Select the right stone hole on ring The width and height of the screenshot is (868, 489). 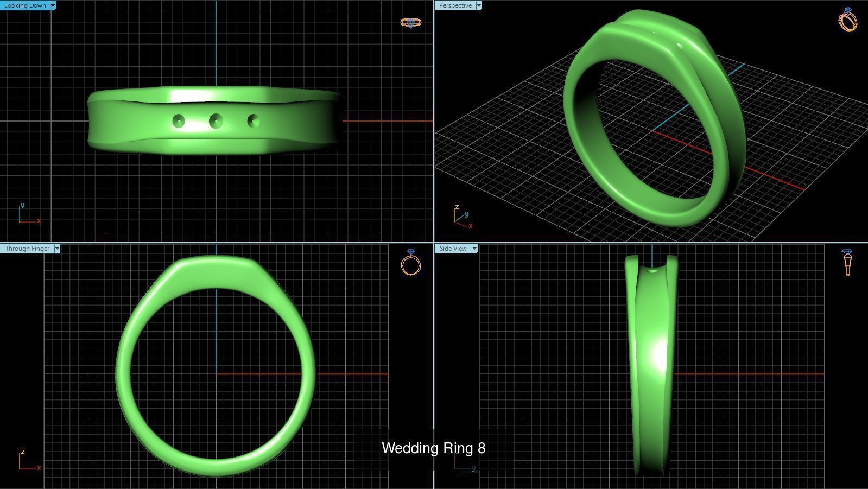point(253,121)
